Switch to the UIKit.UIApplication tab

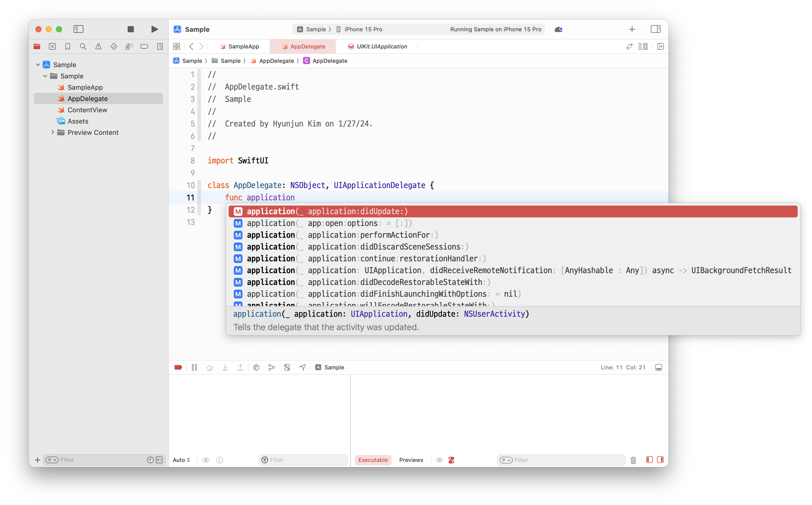click(x=377, y=46)
